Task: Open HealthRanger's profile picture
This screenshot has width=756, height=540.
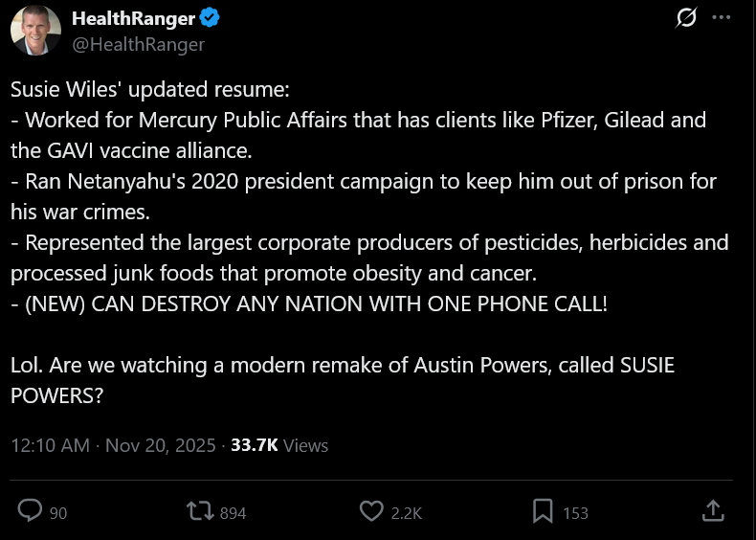Action: (x=36, y=31)
